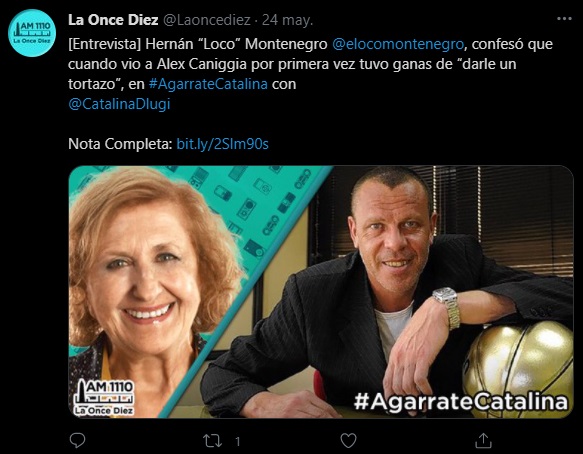
Task: Click the #AgarrateCatalina caption on the image
Action: point(461,402)
